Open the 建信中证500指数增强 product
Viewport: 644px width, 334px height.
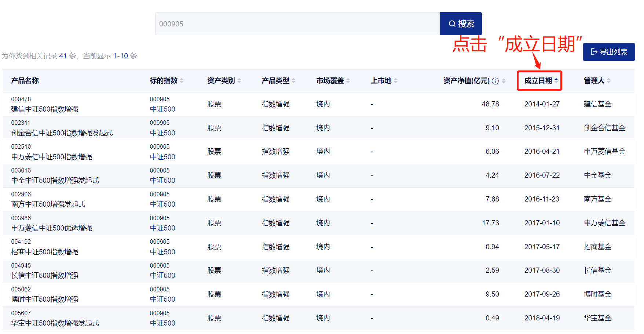(x=45, y=109)
